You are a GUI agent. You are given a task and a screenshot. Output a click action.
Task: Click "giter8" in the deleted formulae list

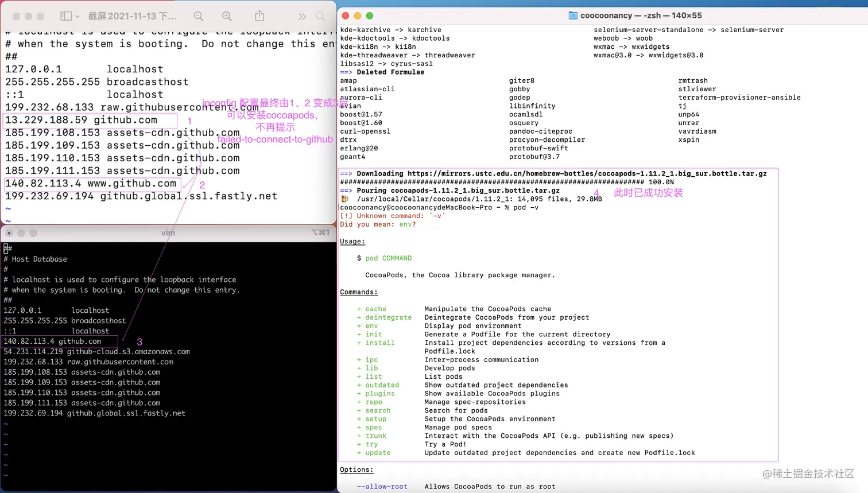(x=522, y=81)
